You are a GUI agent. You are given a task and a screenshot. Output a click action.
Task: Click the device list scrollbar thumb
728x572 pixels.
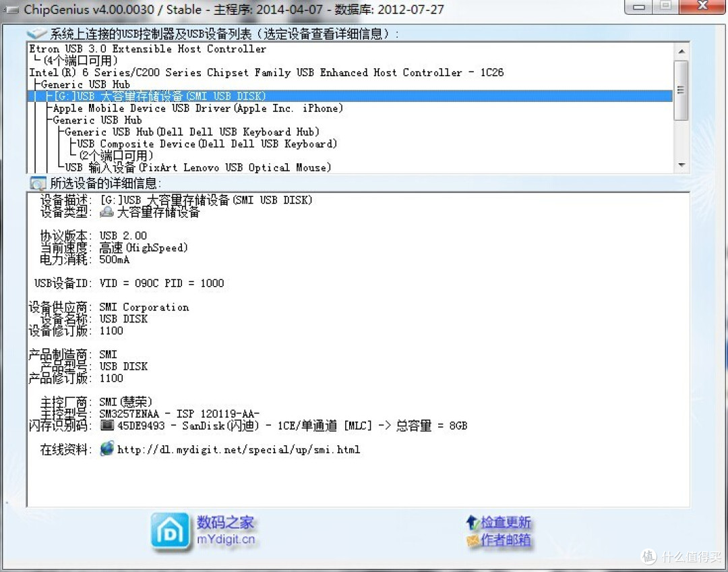tap(681, 90)
